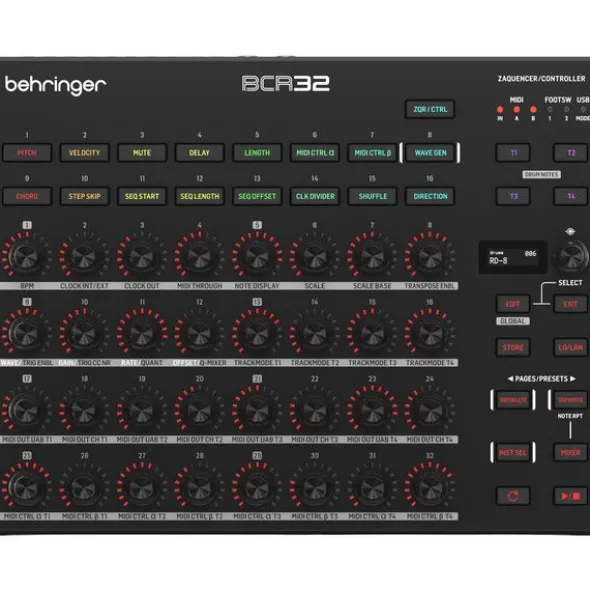
Task: Click the BPM knob number 1
Action: pos(26,257)
